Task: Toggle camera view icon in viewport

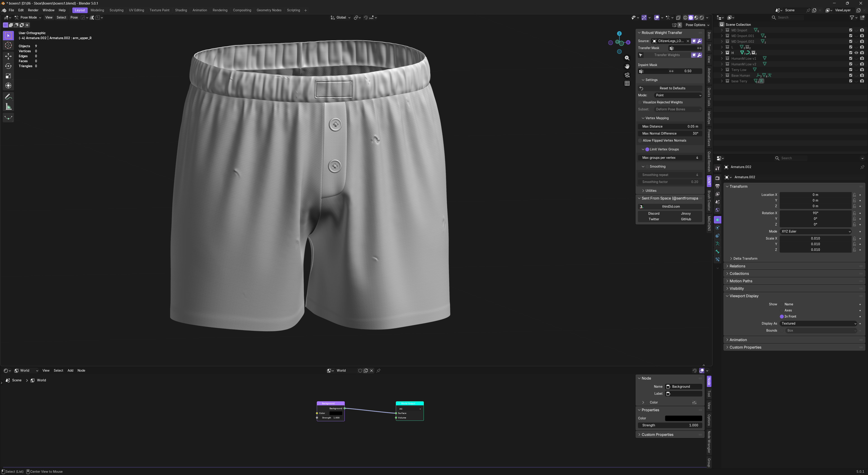Action: point(627,75)
